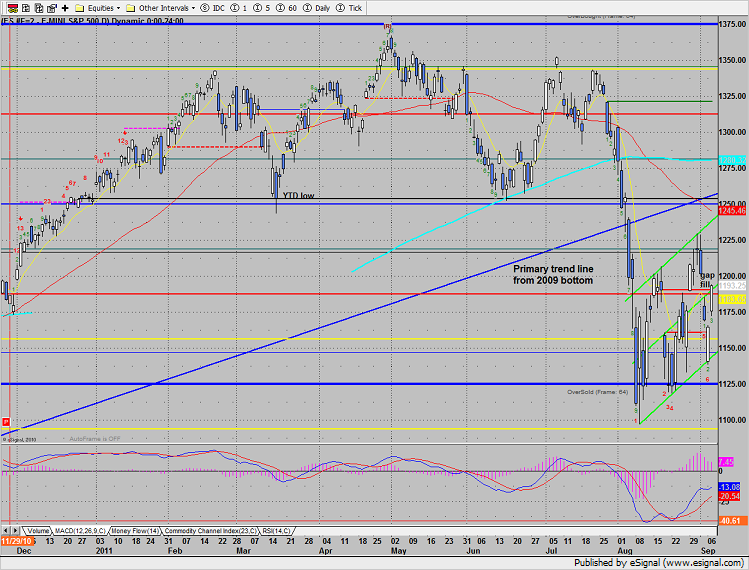Switch to 1-minute interval

[x=239, y=8]
